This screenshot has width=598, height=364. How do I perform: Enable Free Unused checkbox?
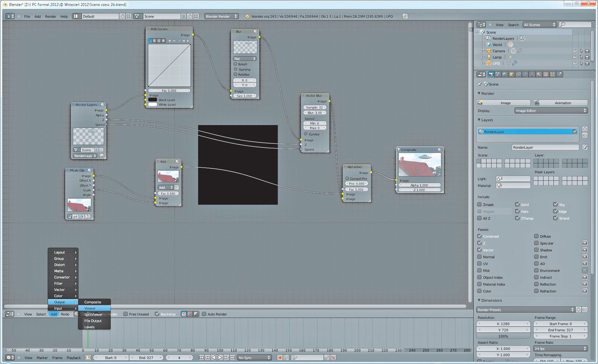click(126, 314)
